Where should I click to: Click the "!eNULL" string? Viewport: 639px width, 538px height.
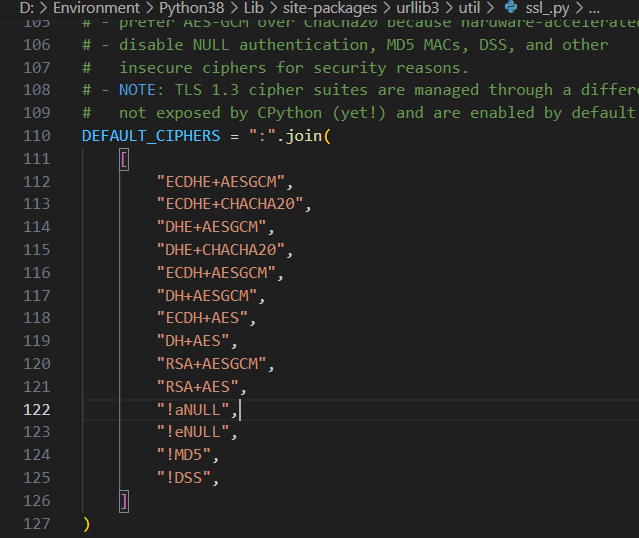click(193, 432)
